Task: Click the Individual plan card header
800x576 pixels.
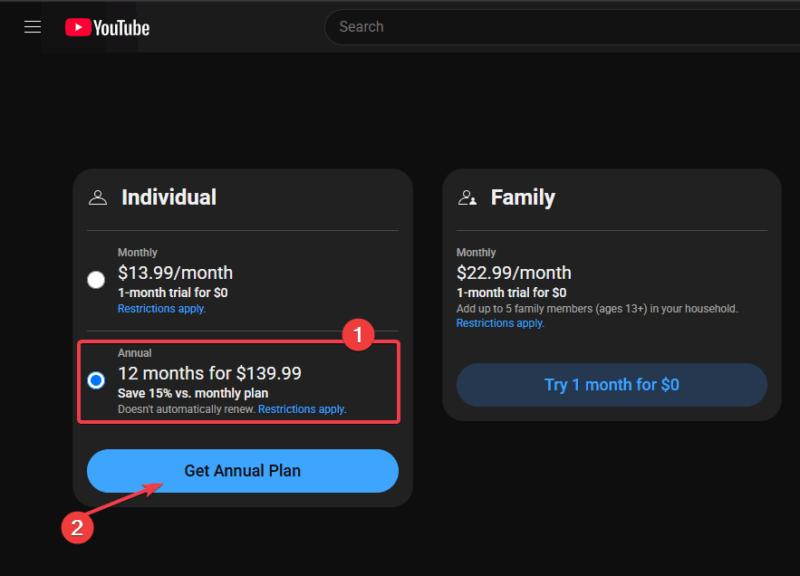Action: pos(168,197)
